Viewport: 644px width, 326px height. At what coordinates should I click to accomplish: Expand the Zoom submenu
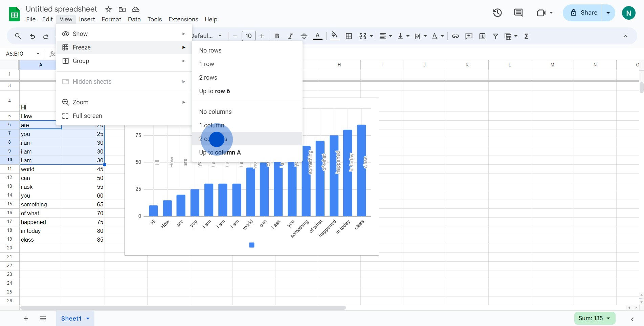click(x=124, y=102)
